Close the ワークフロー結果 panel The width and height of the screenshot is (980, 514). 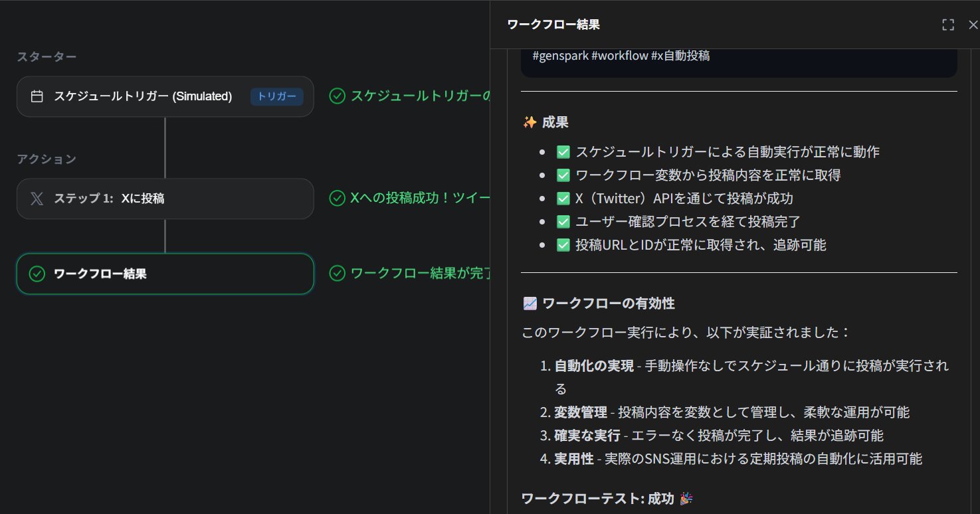[x=973, y=25]
